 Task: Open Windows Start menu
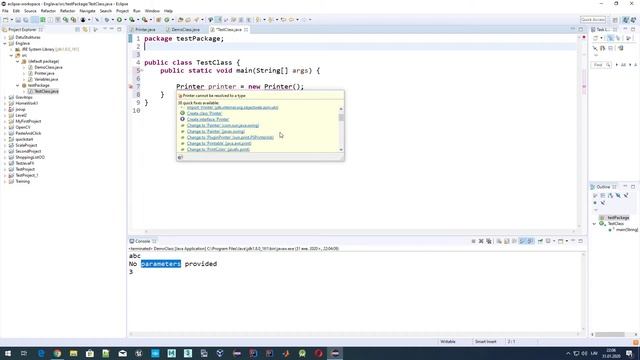pyautogui.click(x=7, y=353)
